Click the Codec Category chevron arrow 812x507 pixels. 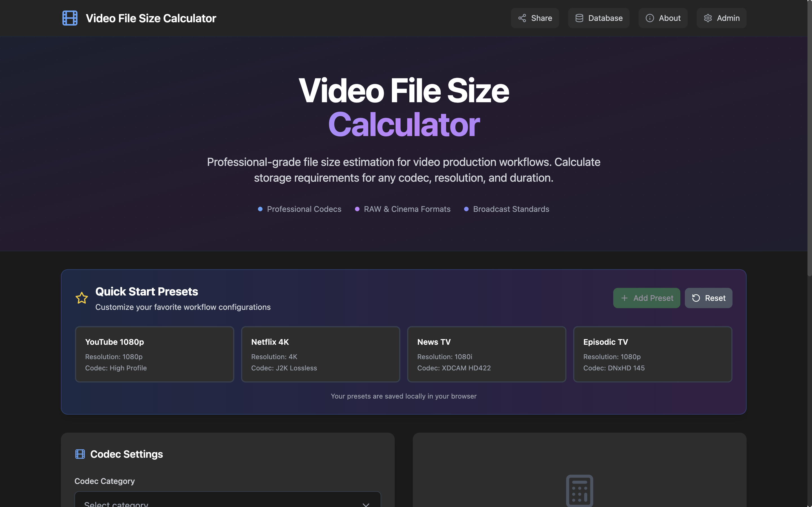[366, 504]
